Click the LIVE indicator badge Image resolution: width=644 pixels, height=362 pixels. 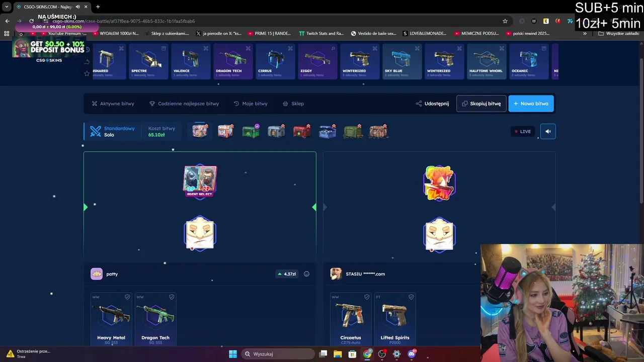point(522,131)
